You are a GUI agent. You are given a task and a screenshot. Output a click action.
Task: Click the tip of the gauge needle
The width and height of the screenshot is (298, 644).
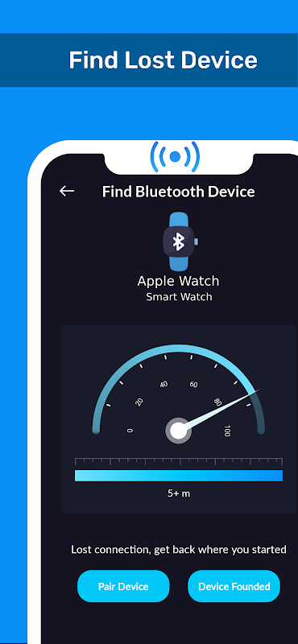pos(258,390)
